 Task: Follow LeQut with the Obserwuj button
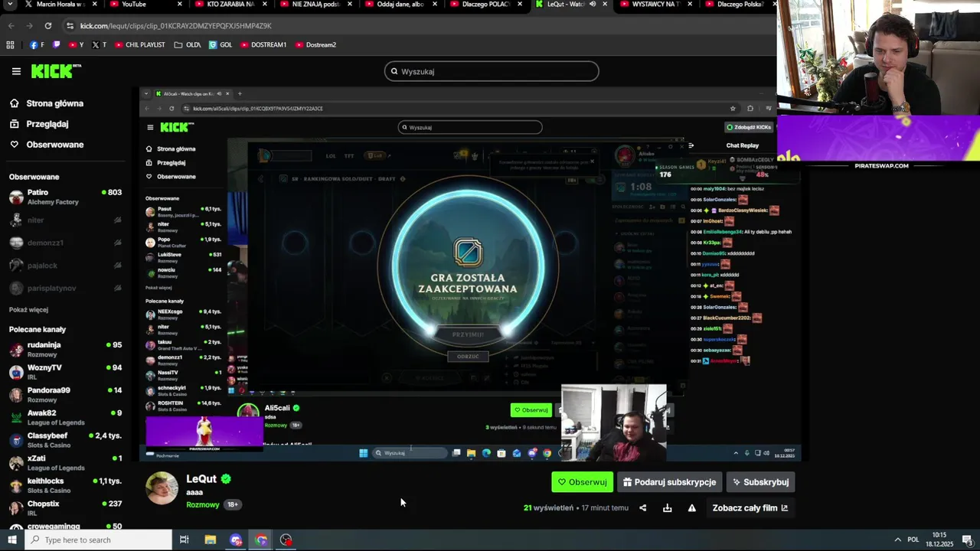coord(582,482)
